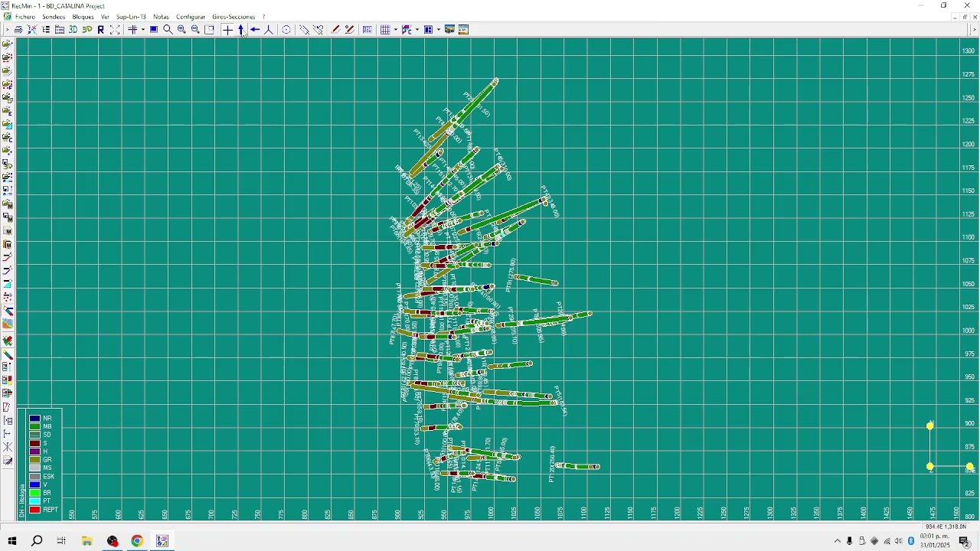Expand the crosshair grid dropdown arrow
980x551 pixels.
point(142,30)
